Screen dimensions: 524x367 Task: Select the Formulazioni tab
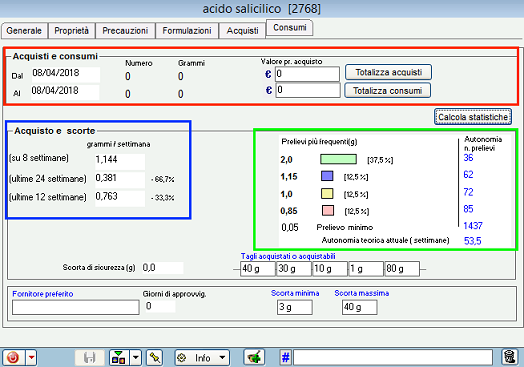[187, 31]
